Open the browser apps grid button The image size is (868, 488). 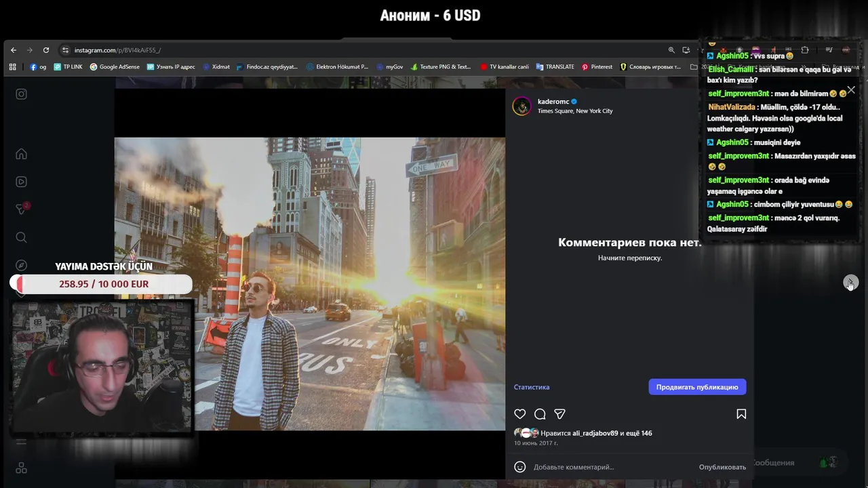(12, 67)
